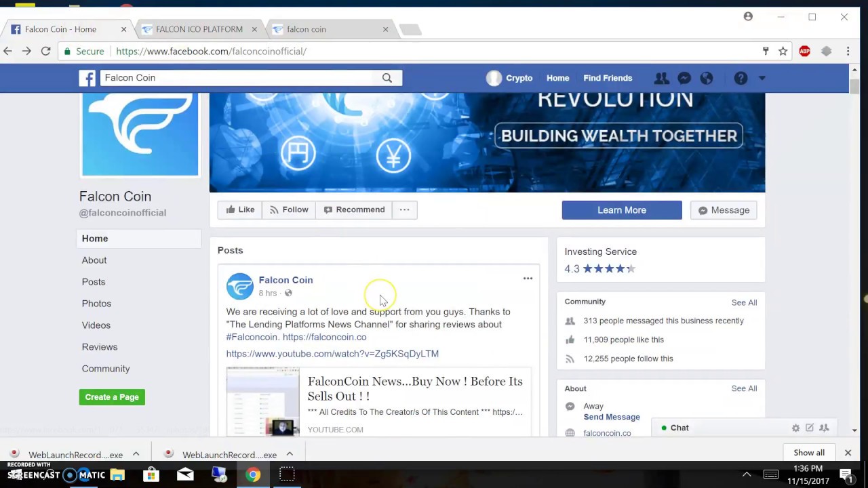Click the Crypto profile avatar
This screenshot has height=488, width=868.
494,78
